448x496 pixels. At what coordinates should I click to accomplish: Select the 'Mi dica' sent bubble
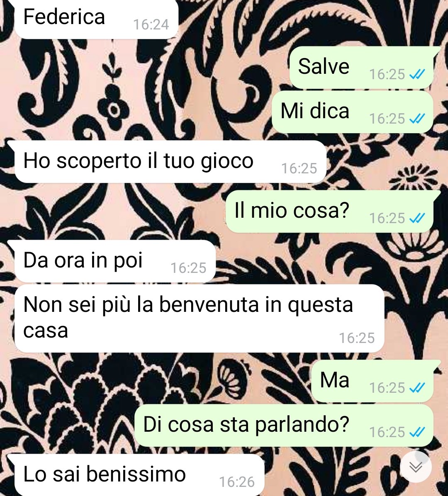[353, 112]
